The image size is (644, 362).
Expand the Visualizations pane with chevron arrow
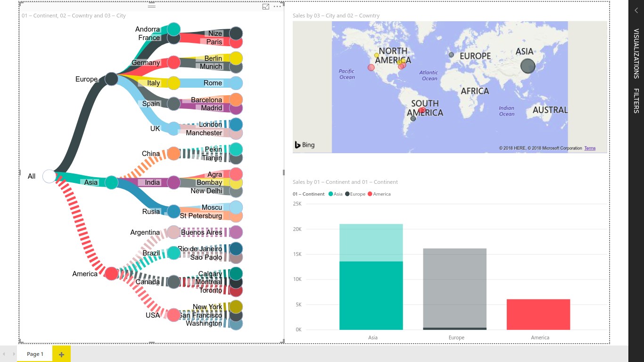pyautogui.click(x=636, y=10)
